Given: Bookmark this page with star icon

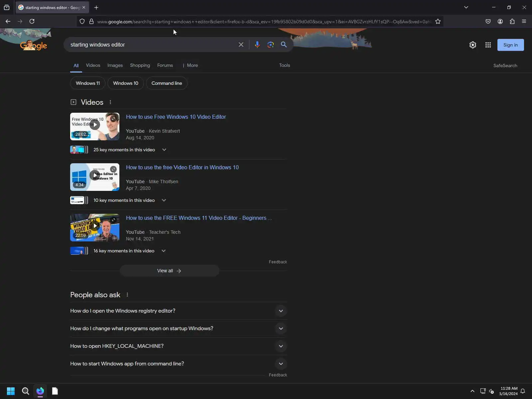Looking at the screenshot, I should coord(438,22).
